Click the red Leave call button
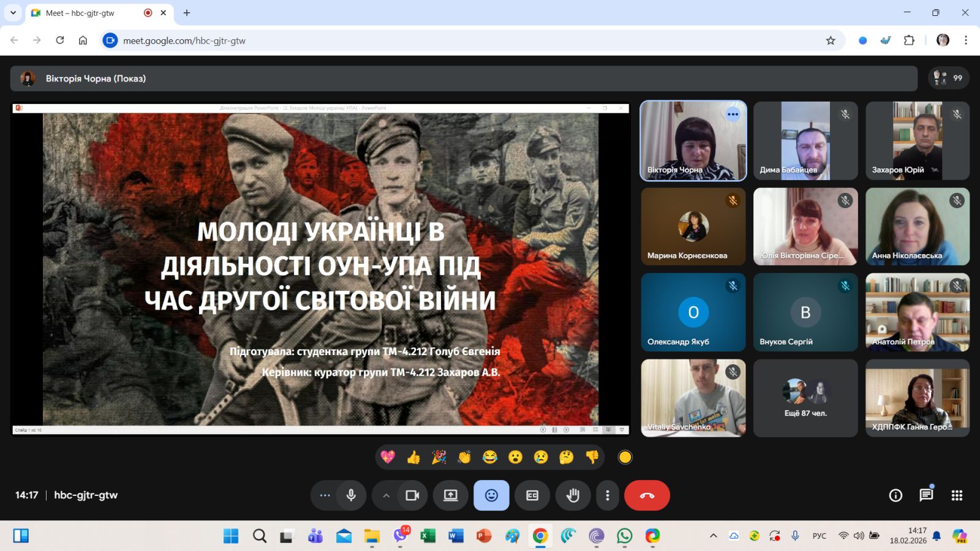The image size is (980, 551). (x=647, y=495)
